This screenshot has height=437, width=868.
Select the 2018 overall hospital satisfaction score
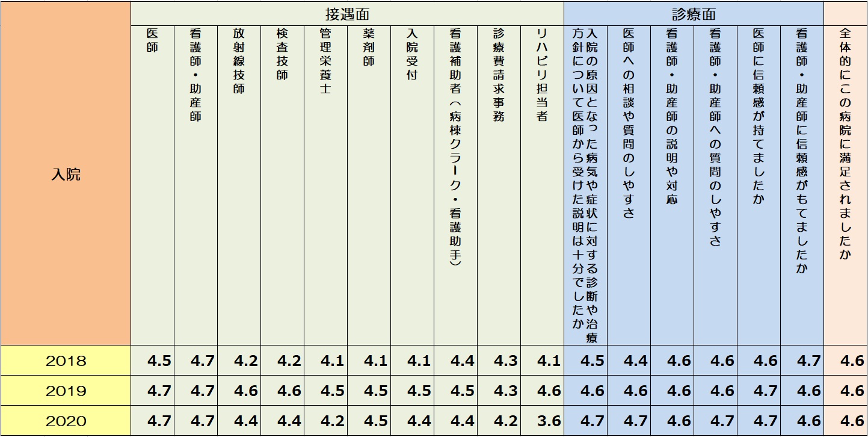[846, 361]
